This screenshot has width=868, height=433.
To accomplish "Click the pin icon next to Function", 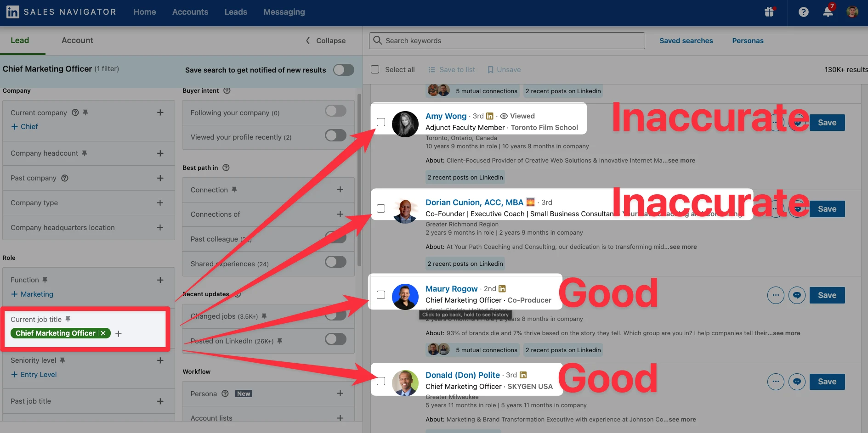I will pyautogui.click(x=45, y=280).
